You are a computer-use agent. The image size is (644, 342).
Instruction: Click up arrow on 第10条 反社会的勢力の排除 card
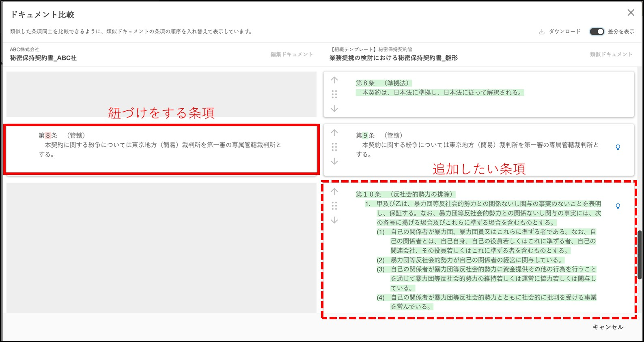click(x=334, y=191)
